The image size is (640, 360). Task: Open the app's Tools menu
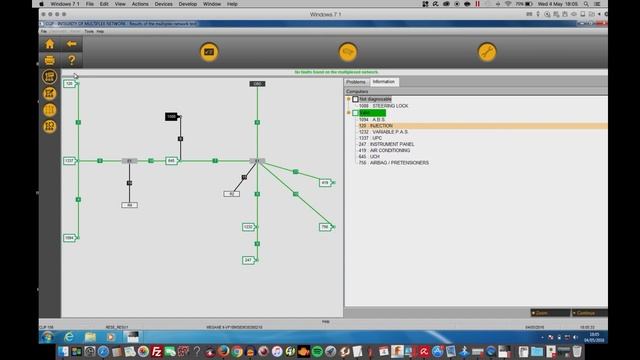pos(89,31)
